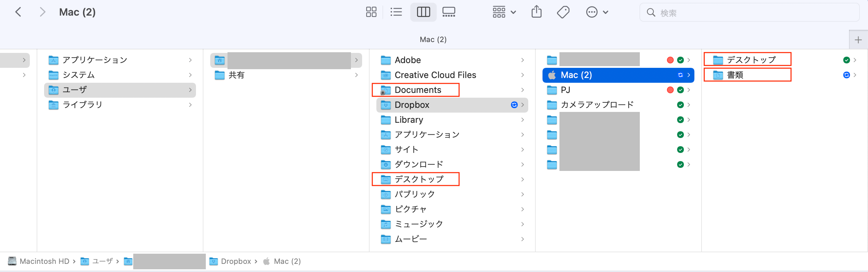Click green synced checkmark on カメラアップロード row
Viewport: 868px width, 272px height.
(680, 105)
